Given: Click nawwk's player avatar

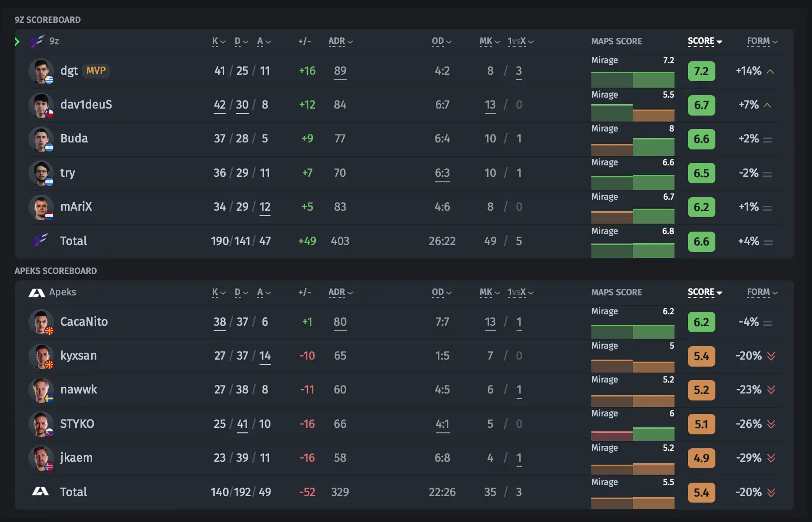Looking at the screenshot, I should tap(41, 390).
